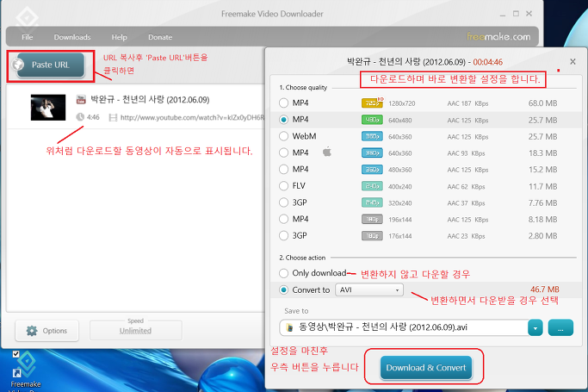
Task: Click the 180p badge in the 2.80 MB row
Action: 372,236
